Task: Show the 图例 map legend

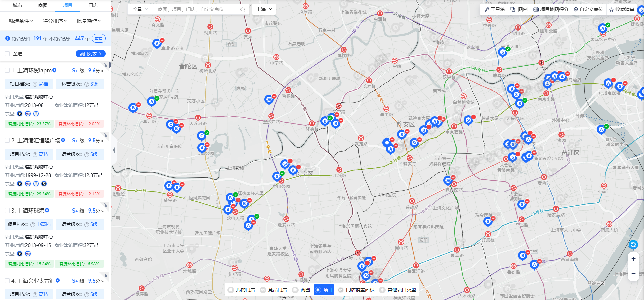Action: (x=519, y=9)
